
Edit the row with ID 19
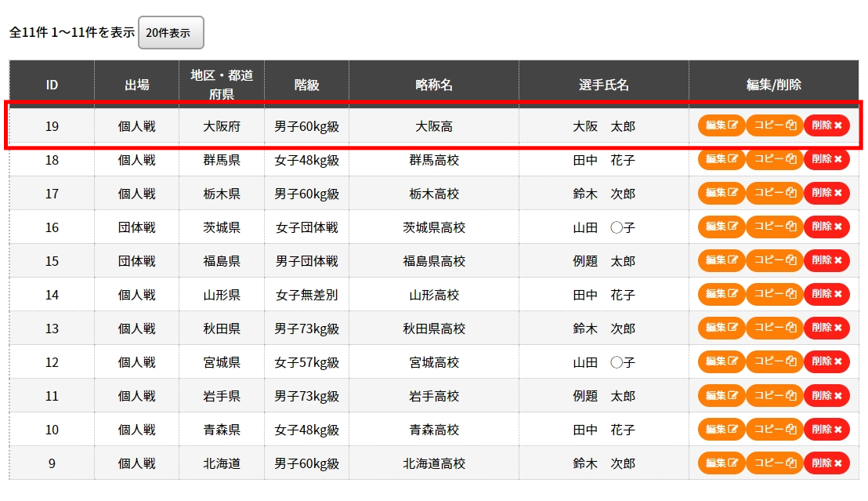(x=721, y=125)
